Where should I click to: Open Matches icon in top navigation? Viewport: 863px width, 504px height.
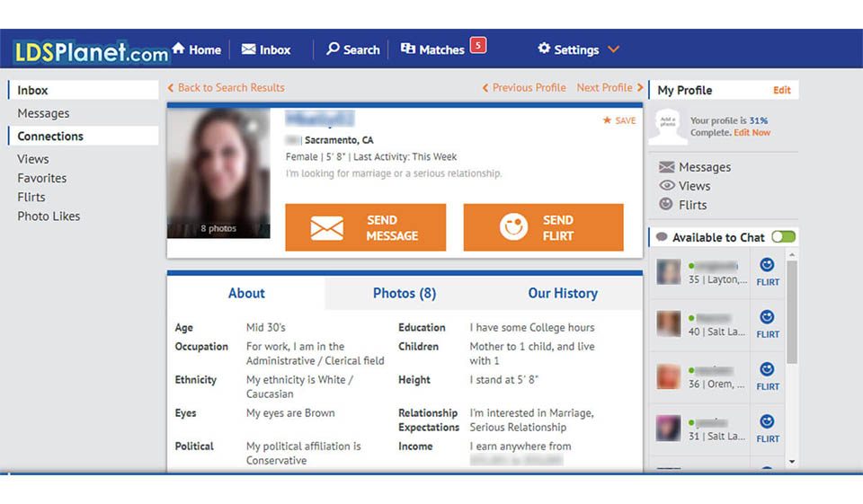408,49
